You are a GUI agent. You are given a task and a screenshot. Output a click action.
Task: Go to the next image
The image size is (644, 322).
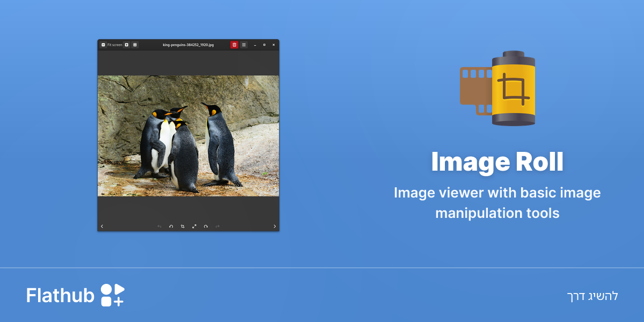[275, 226]
